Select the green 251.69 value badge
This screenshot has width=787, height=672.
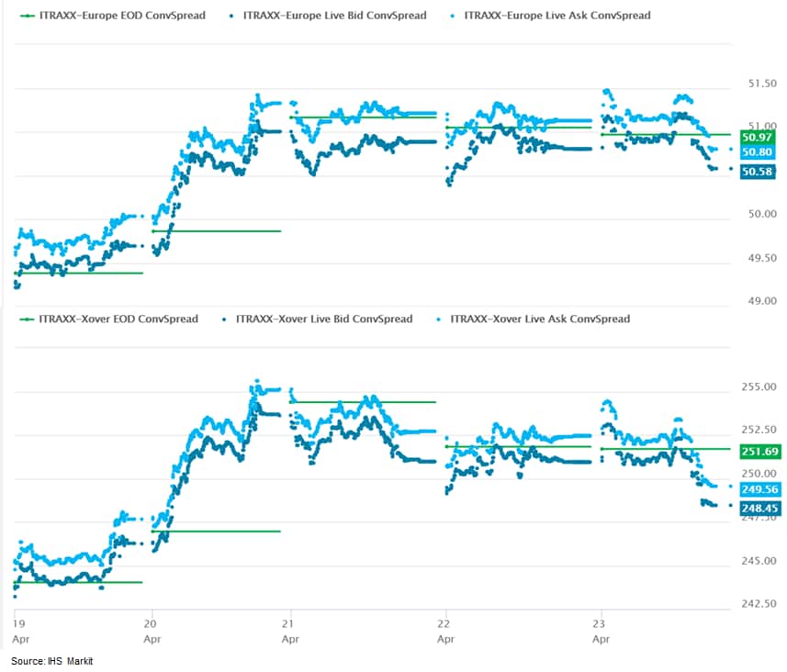pyautogui.click(x=760, y=451)
